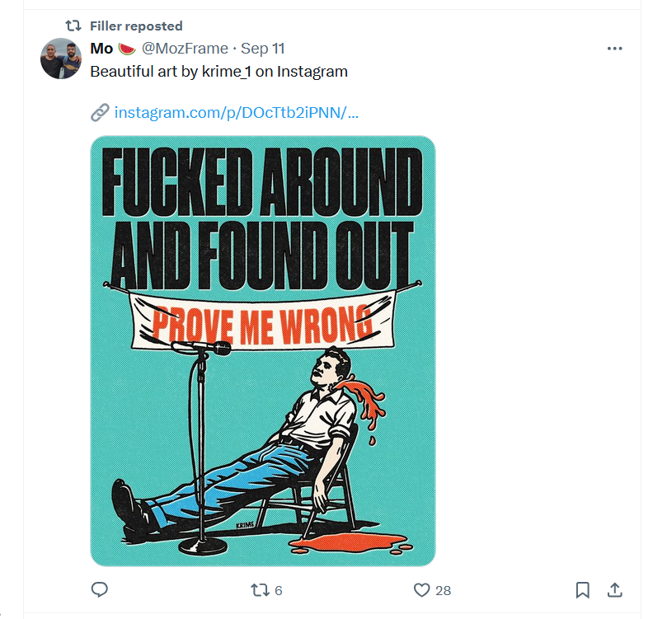Open the share upload icon

tap(614, 590)
